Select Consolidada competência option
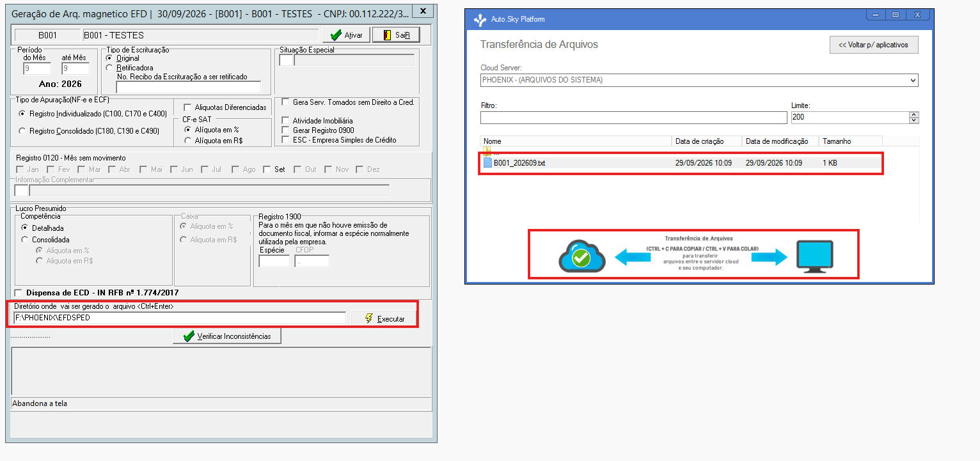The width and height of the screenshot is (980, 461). (x=25, y=240)
